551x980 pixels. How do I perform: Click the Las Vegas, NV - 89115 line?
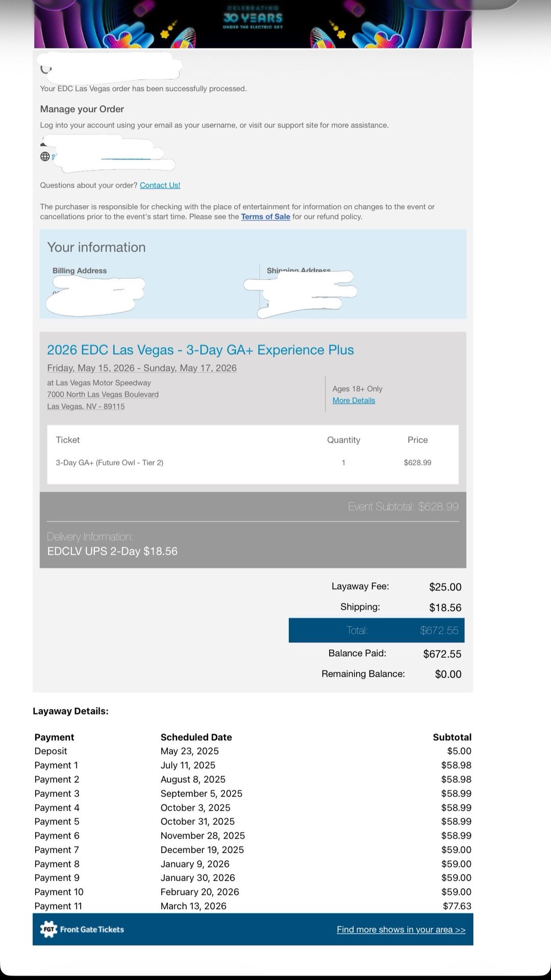coord(86,406)
